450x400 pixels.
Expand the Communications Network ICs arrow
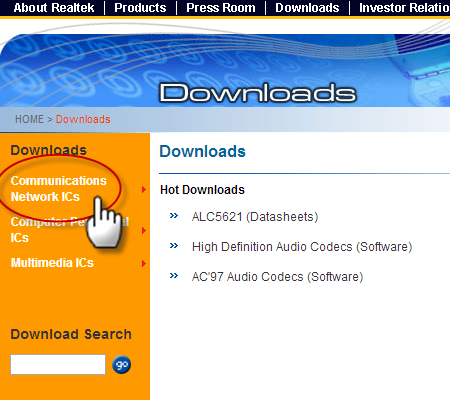point(144,190)
